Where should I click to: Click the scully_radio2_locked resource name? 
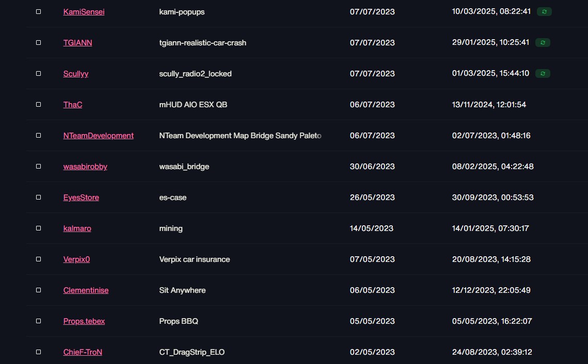[195, 74]
